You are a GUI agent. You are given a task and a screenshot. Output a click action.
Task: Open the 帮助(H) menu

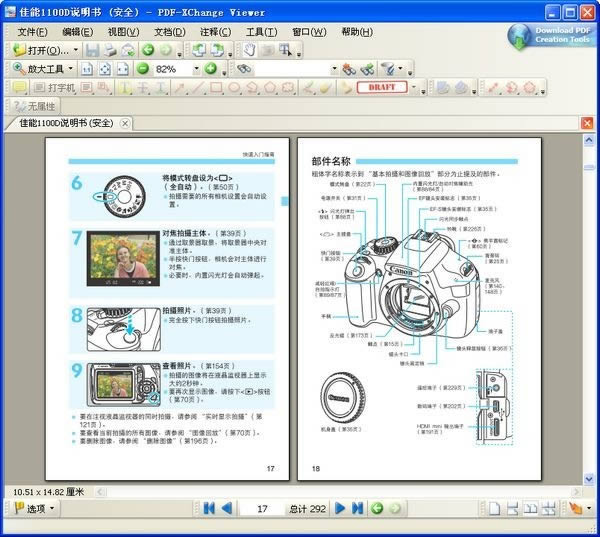tap(357, 32)
